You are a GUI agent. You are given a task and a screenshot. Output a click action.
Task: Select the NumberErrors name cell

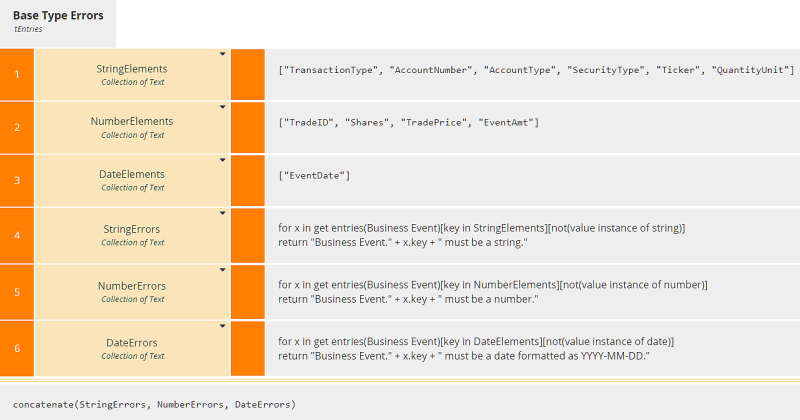click(x=132, y=292)
